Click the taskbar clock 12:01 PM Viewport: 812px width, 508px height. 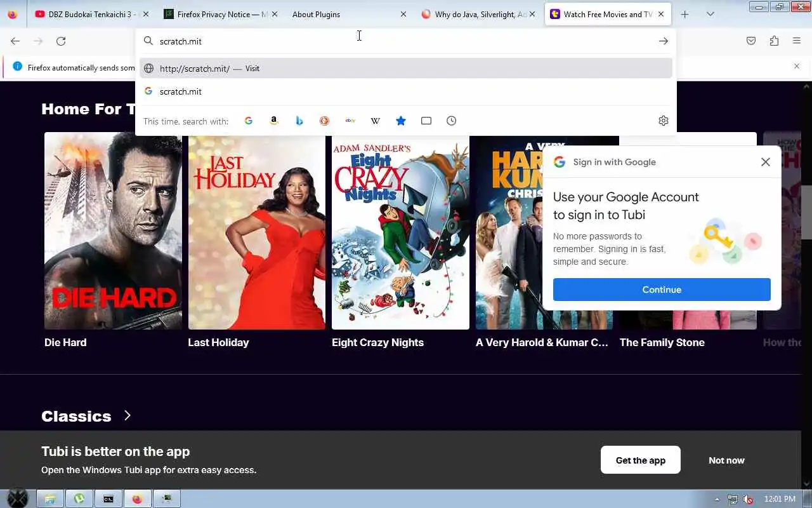[780, 499]
